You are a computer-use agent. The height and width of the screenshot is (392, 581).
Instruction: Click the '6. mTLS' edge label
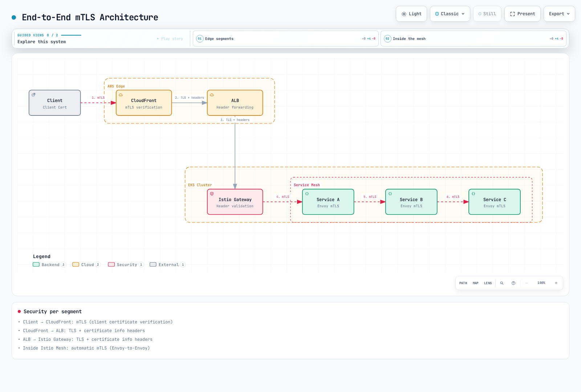click(453, 197)
